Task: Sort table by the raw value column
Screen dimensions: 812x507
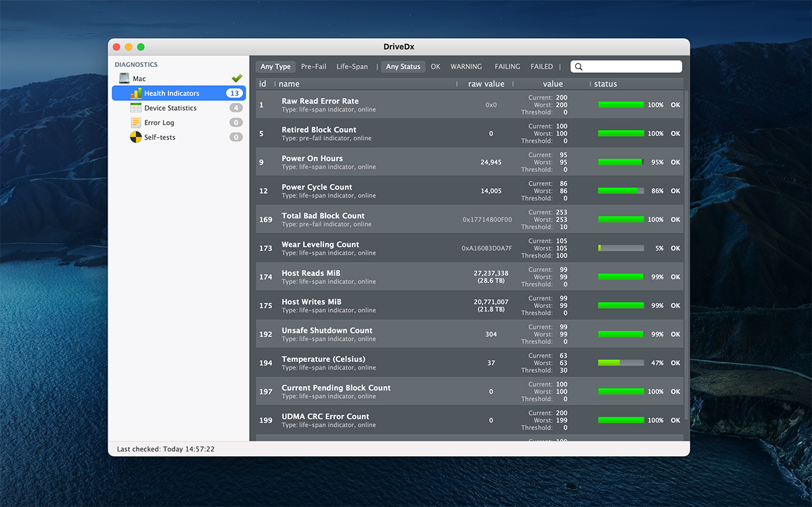Action: (x=486, y=84)
